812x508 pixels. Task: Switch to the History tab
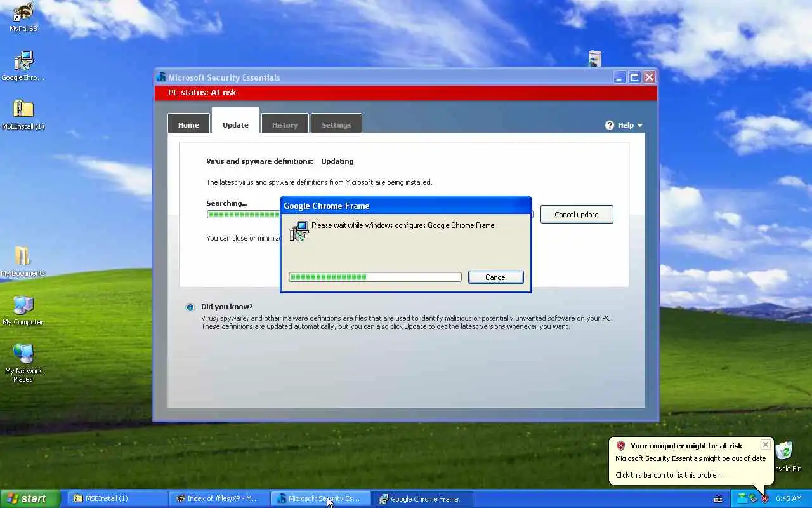coord(285,124)
